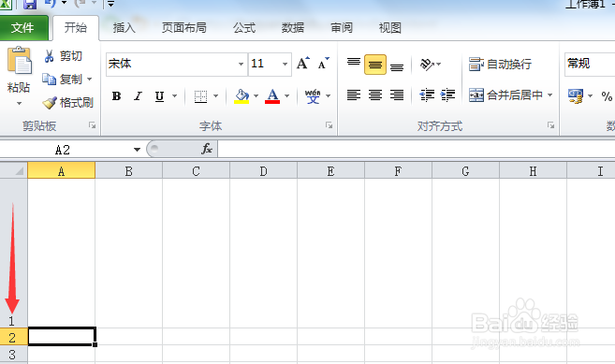The width and height of the screenshot is (615, 364).
Task: Select row 3 header
Action: coord(13,355)
